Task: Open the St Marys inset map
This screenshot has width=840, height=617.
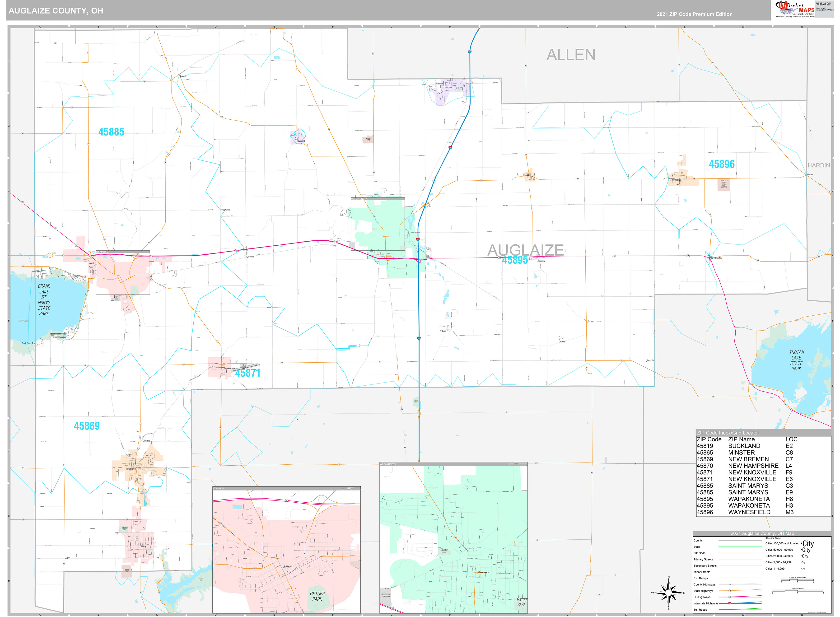Action: point(286,550)
